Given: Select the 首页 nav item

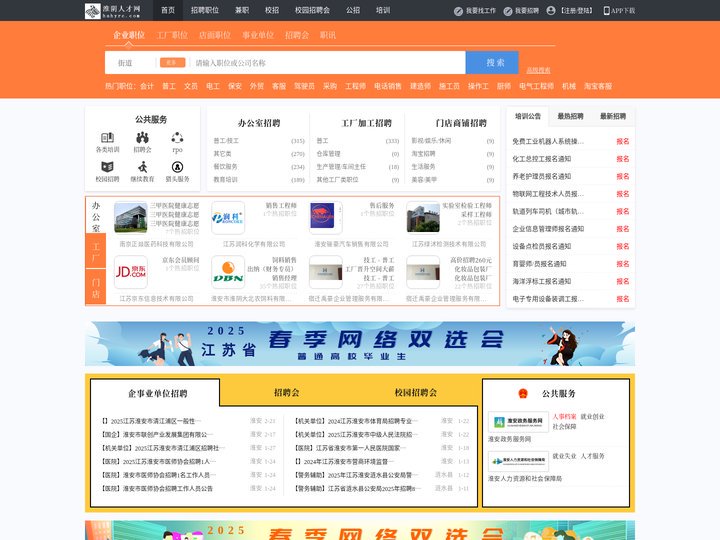Looking at the screenshot, I should coord(168,10).
